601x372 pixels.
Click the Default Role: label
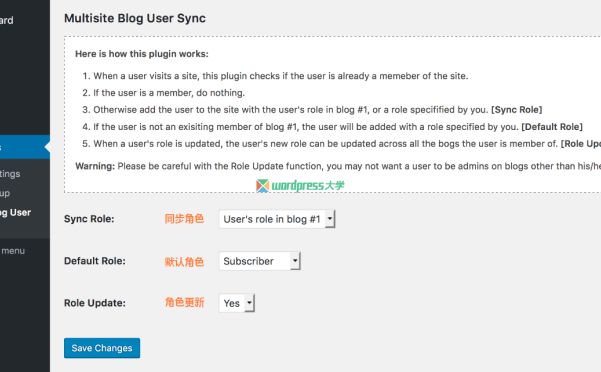coord(95,261)
